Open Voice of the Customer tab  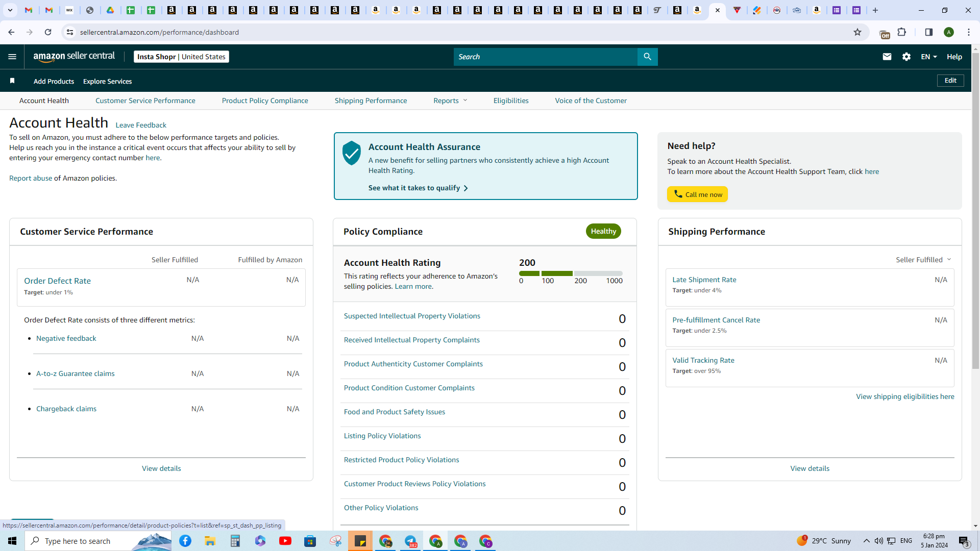point(591,101)
